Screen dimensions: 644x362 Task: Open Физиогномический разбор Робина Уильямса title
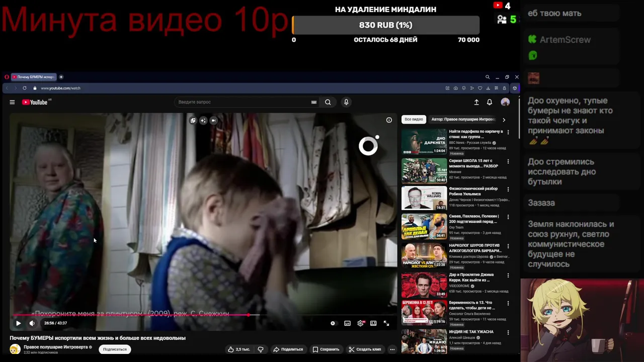click(473, 191)
